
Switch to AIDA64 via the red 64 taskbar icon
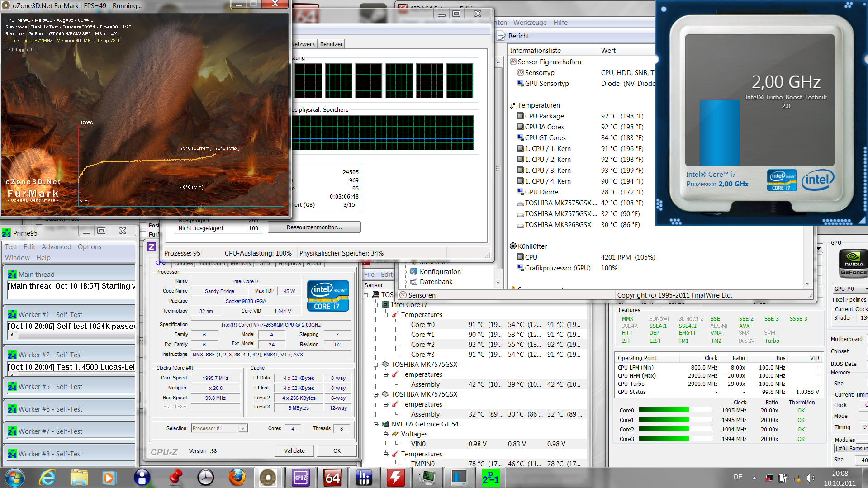pos(332,478)
